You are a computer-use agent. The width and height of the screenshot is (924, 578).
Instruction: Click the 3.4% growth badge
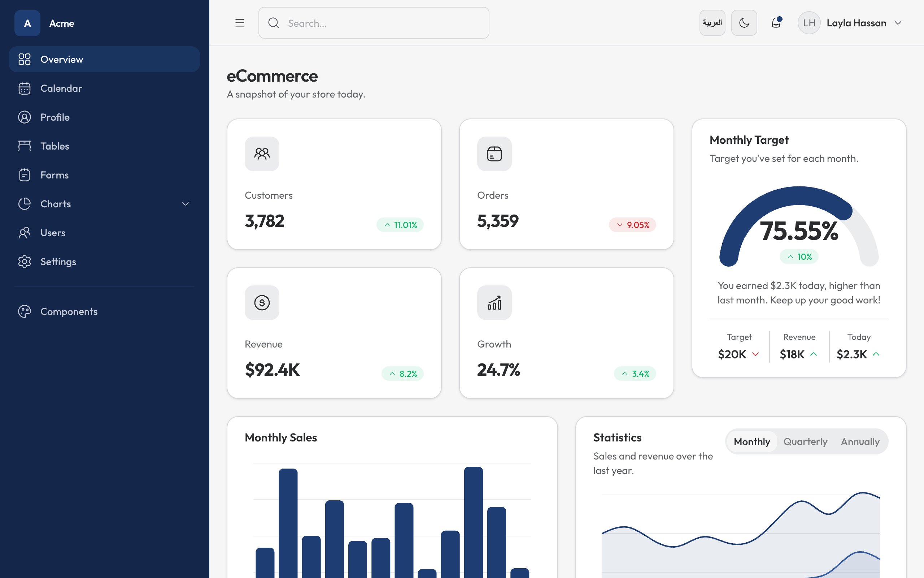pos(635,374)
